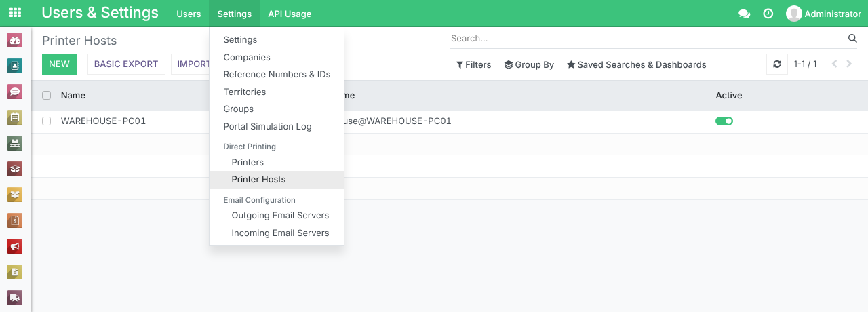Open the yellow document app
Image resolution: width=868 pixels, height=312 pixels.
[15, 272]
